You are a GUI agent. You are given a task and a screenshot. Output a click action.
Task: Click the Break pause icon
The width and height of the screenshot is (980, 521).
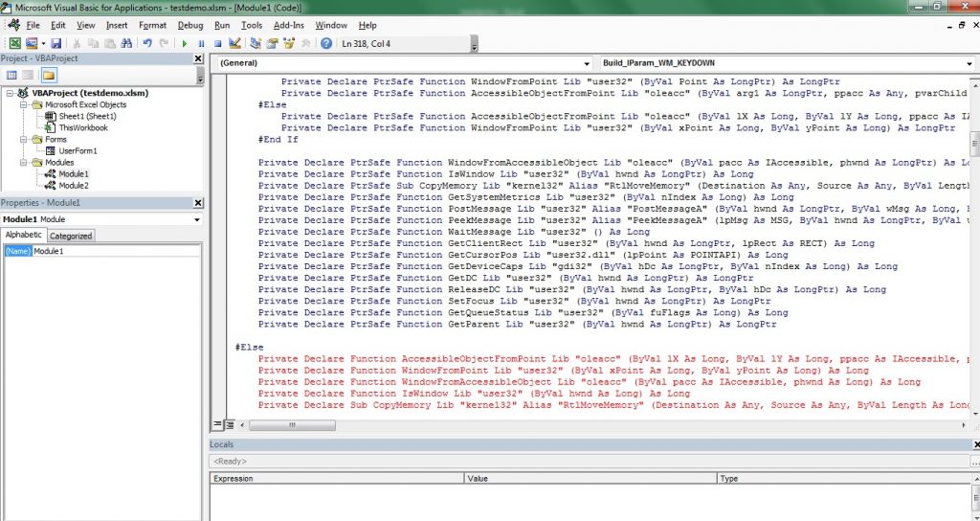201,44
